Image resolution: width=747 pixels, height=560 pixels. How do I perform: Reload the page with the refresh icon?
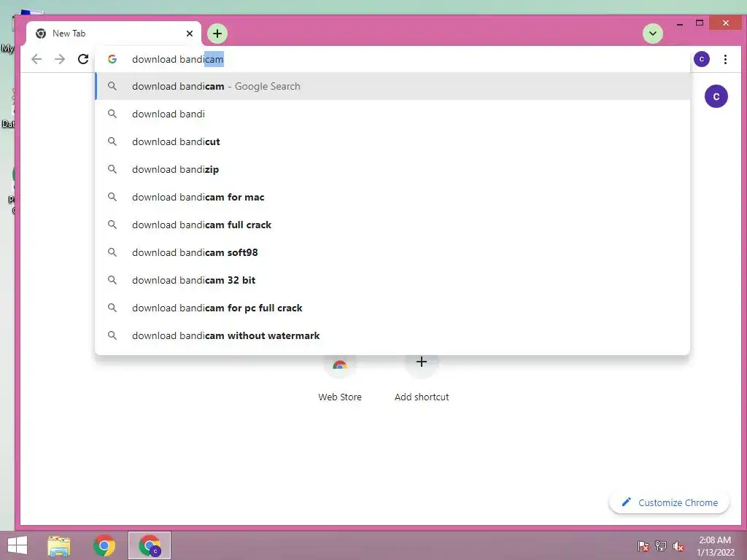point(83,59)
